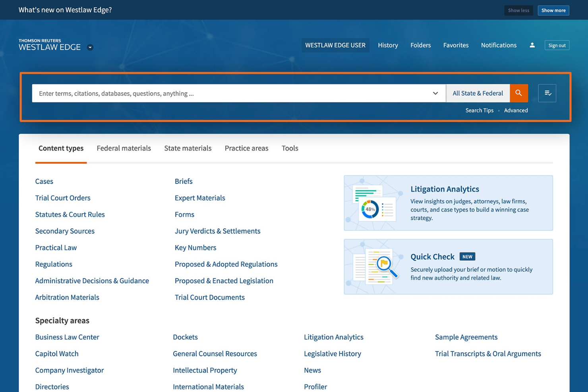
Task: Open Practical Law
Action: tap(56, 247)
